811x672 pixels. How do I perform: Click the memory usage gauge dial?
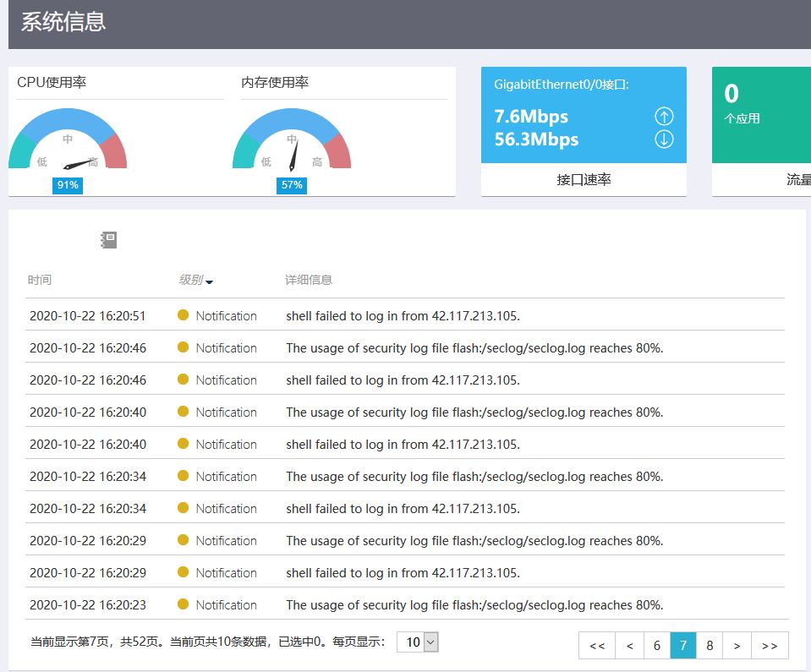point(292,139)
